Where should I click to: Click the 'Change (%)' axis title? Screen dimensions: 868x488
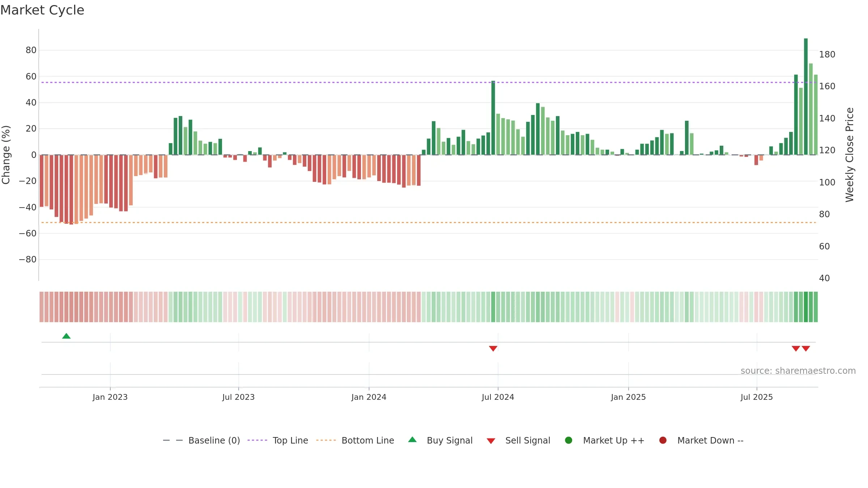click(x=6, y=155)
